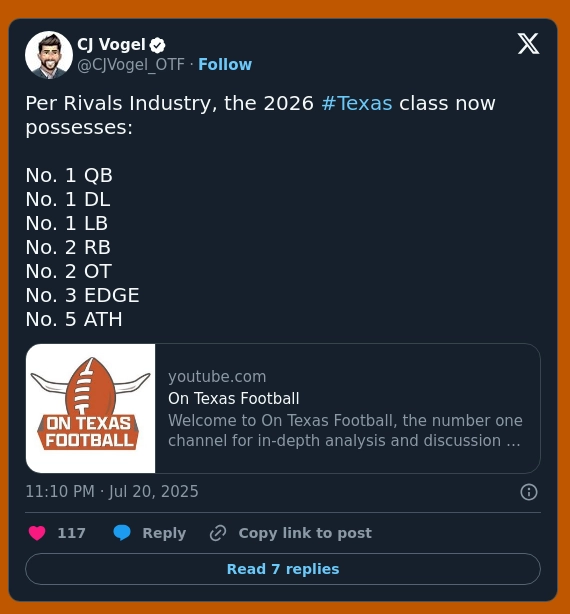The image size is (570, 614).
Task: Click the verified badge next to CJ Vogel
Action: 157,45
